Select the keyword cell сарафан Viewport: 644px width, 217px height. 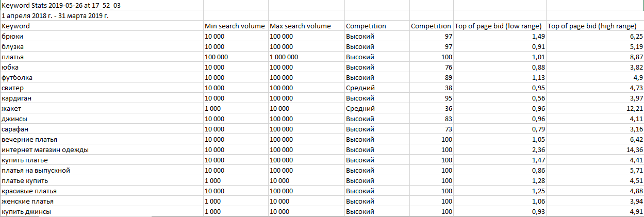102,129
